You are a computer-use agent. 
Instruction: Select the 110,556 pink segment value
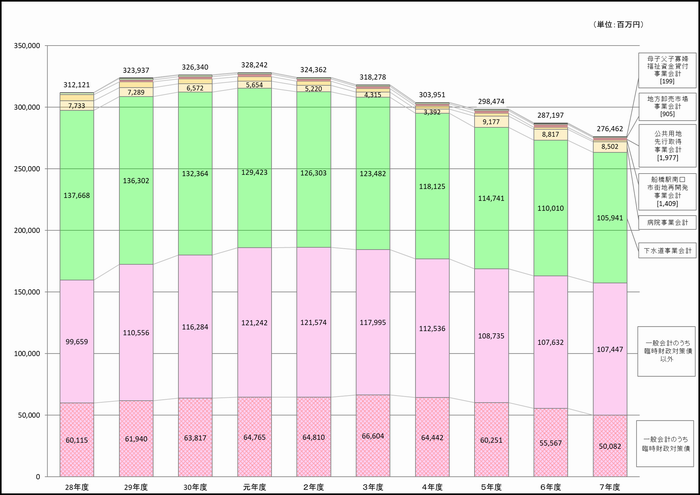(136, 333)
